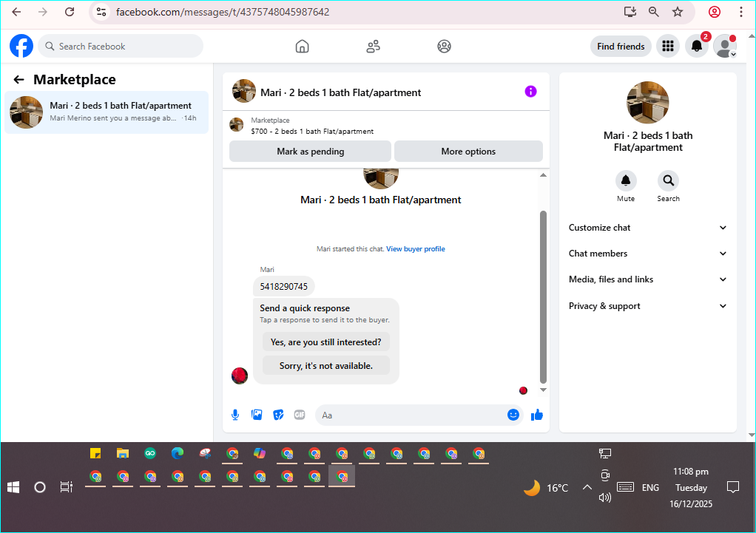The image size is (756, 533).
Task: Open browser zoom magnifier icon
Action: (x=654, y=12)
